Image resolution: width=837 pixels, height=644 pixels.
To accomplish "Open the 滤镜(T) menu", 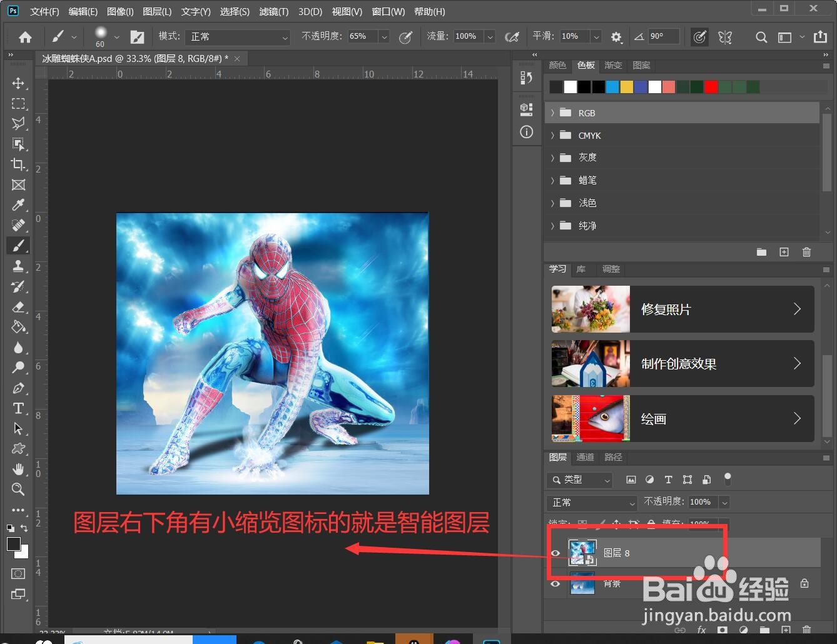I will pos(274,12).
